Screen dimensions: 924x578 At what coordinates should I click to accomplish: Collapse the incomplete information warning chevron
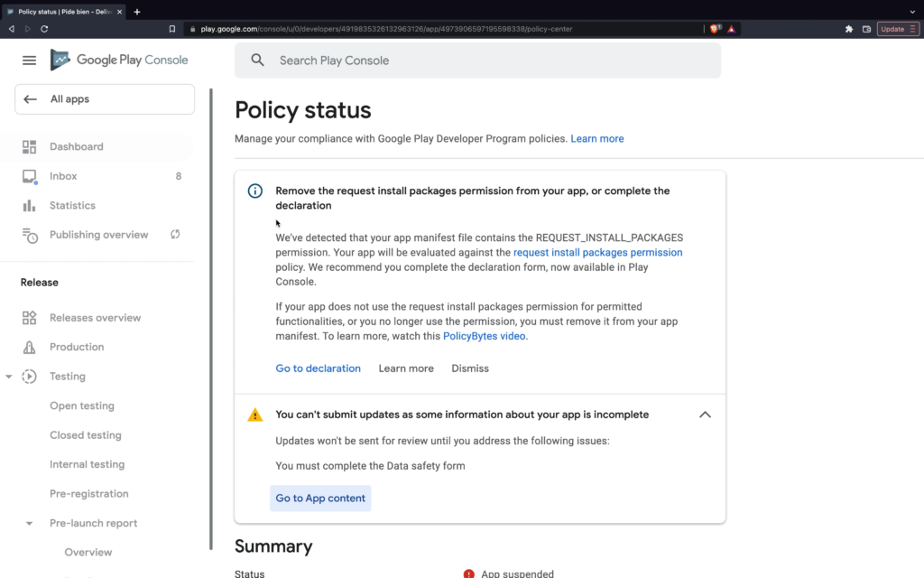[x=705, y=415]
